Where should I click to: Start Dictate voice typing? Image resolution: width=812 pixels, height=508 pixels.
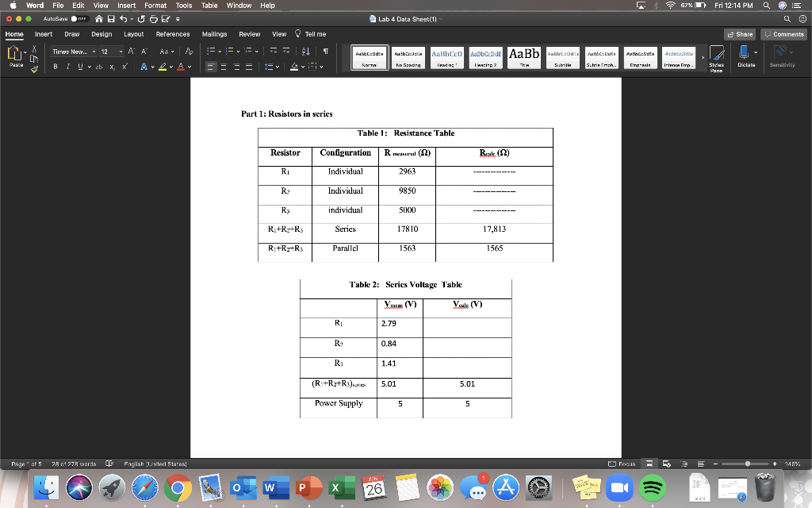pyautogui.click(x=744, y=56)
